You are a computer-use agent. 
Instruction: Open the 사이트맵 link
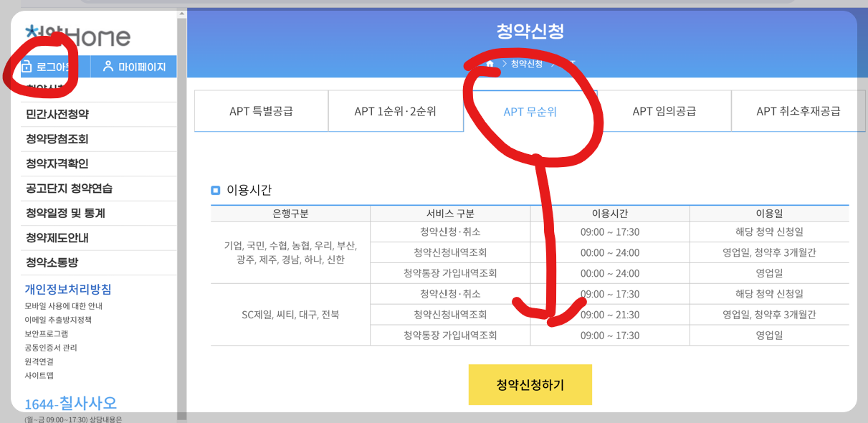(x=39, y=375)
